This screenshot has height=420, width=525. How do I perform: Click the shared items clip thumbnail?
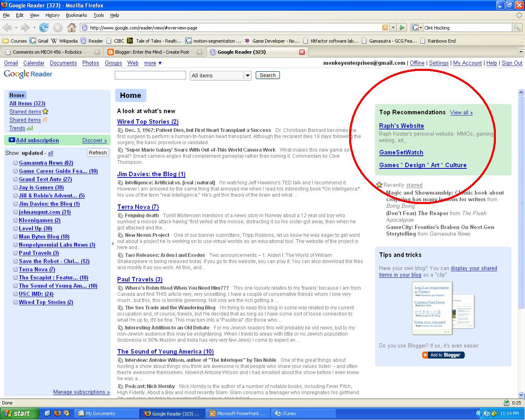[443, 308]
